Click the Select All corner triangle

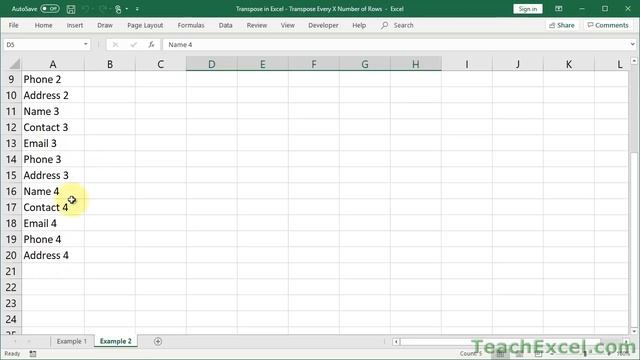point(15,64)
